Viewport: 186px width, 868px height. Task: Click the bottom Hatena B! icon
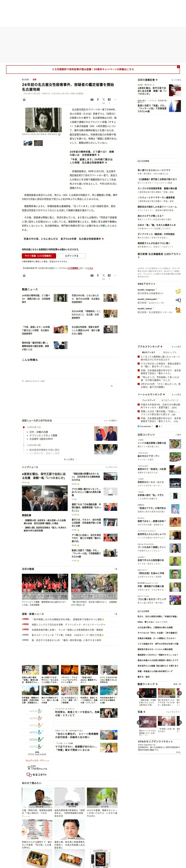pos(109,276)
